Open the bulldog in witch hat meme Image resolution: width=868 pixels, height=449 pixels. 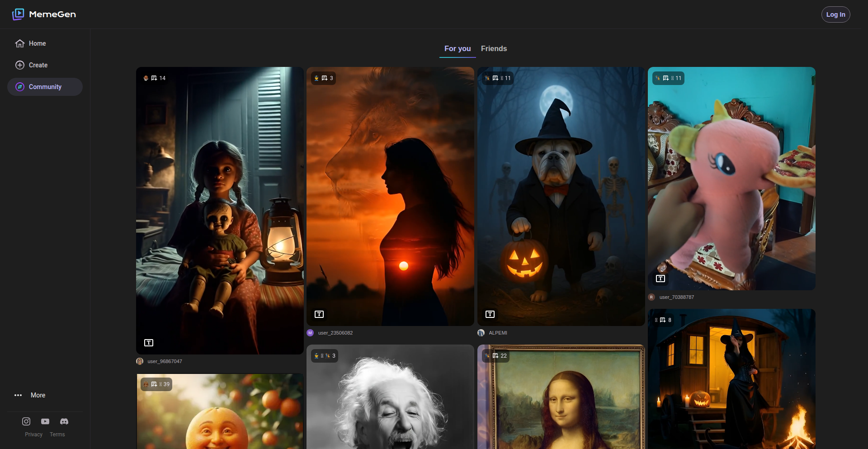click(561, 196)
